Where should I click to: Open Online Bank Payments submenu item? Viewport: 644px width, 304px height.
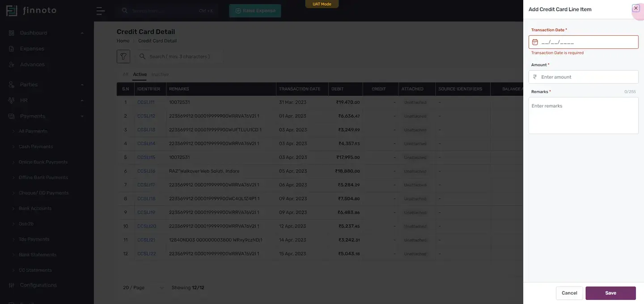[x=43, y=162]
